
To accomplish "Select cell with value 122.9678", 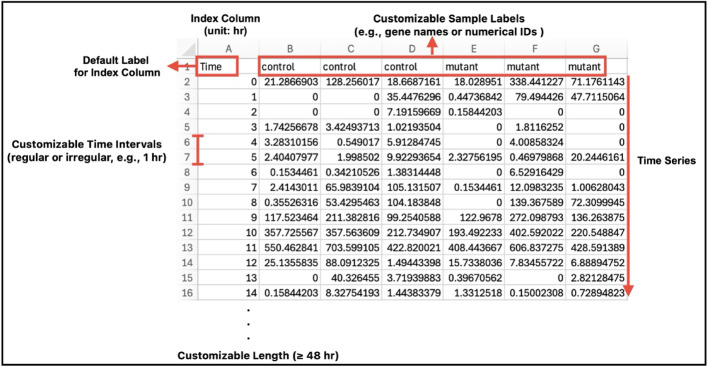I will click(473, 217).
